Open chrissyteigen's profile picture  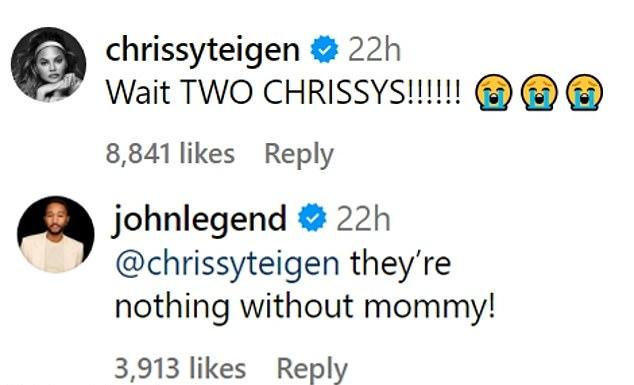point(49,65)
